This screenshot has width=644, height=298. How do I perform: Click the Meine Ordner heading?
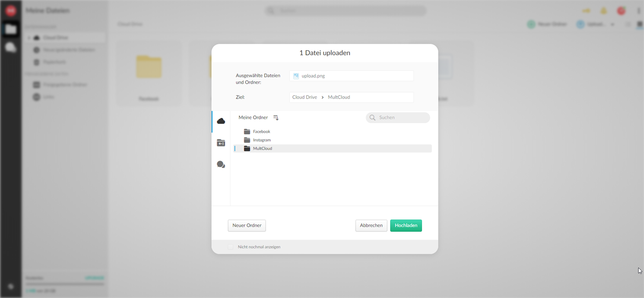253,117
